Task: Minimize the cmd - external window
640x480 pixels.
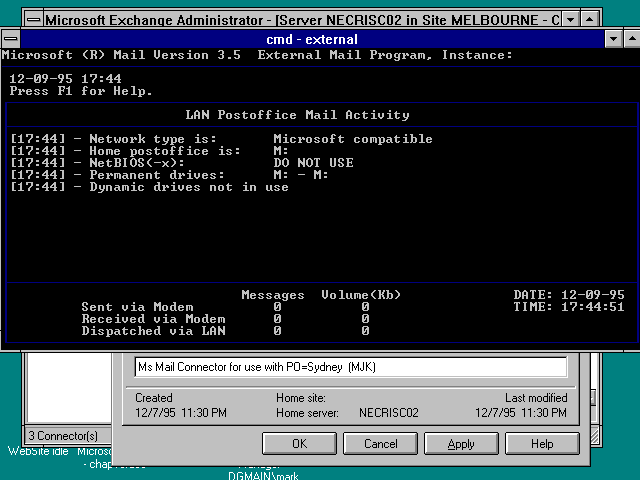Action: point(613,39)
